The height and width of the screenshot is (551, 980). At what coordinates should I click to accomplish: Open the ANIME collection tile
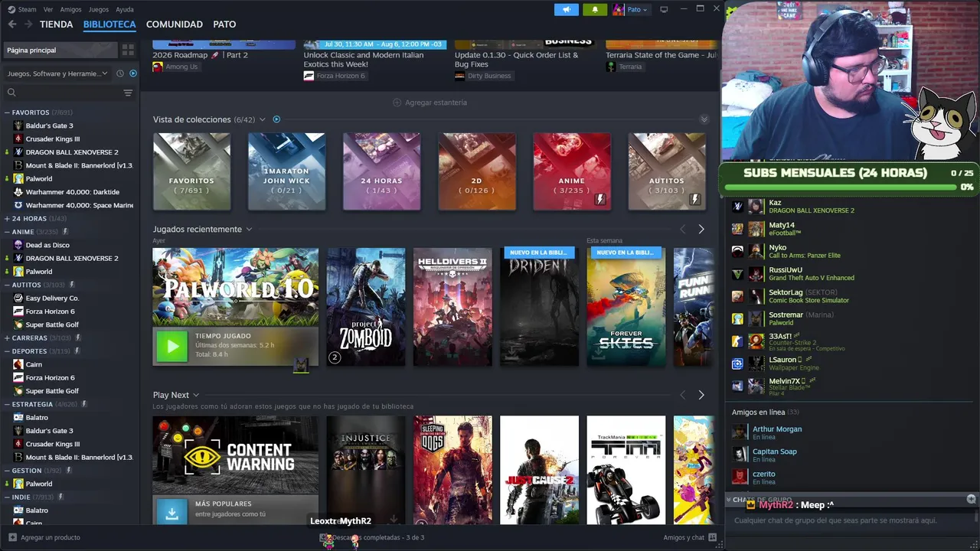[572, 171]
